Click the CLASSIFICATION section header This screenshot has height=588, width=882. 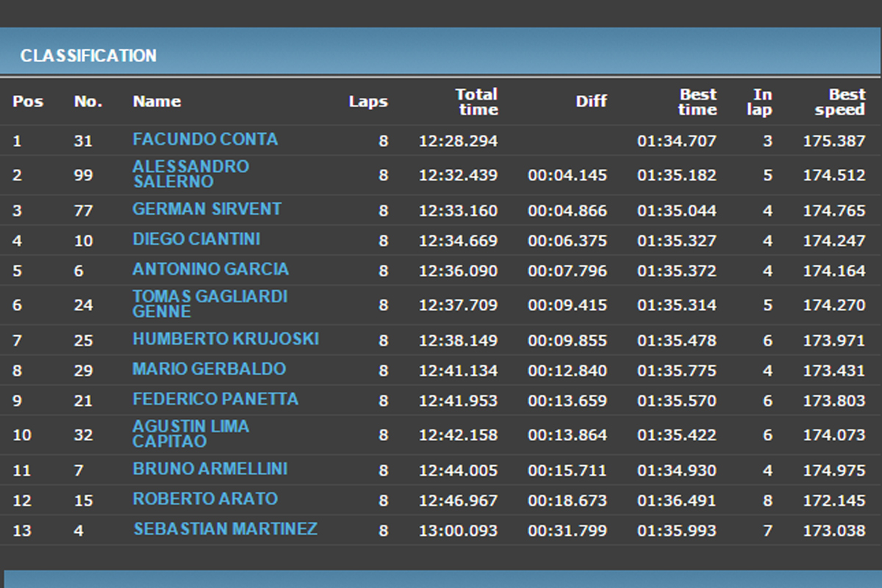(x=88, y=56)
